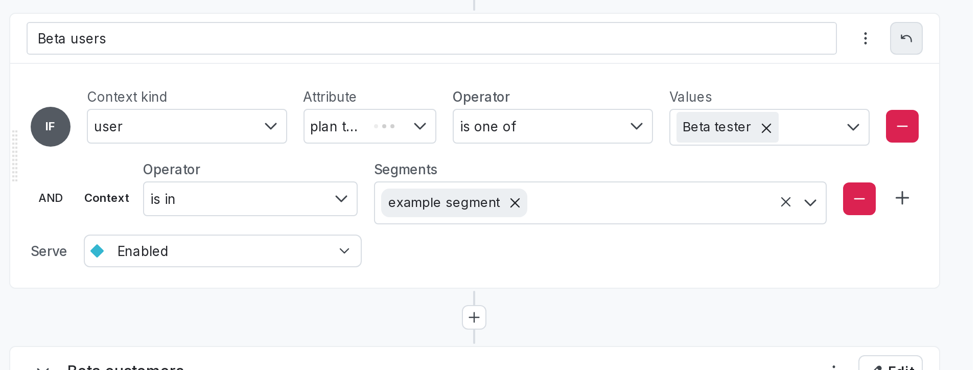Open the 'is in' operator dropdown
This screenshot has width=980, height=370.
click(x=250, y=199)
